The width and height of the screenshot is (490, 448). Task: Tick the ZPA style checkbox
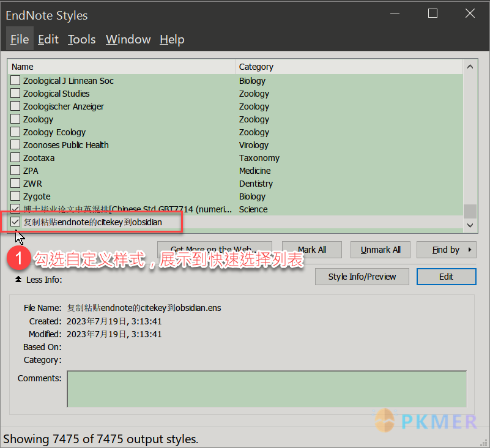pos(15,170)
